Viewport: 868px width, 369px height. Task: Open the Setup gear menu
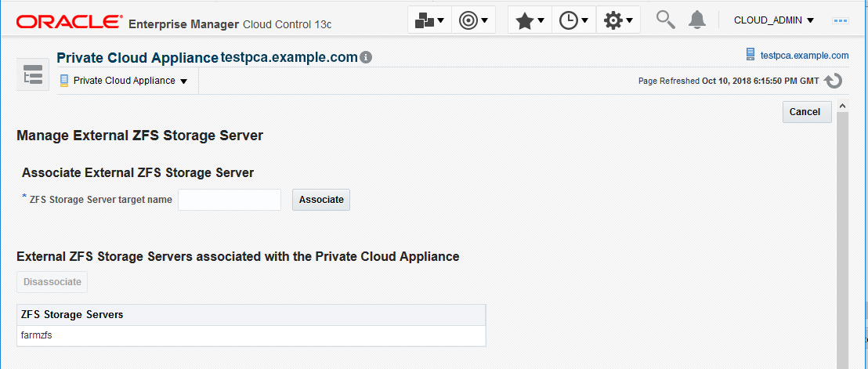[618, 20]
